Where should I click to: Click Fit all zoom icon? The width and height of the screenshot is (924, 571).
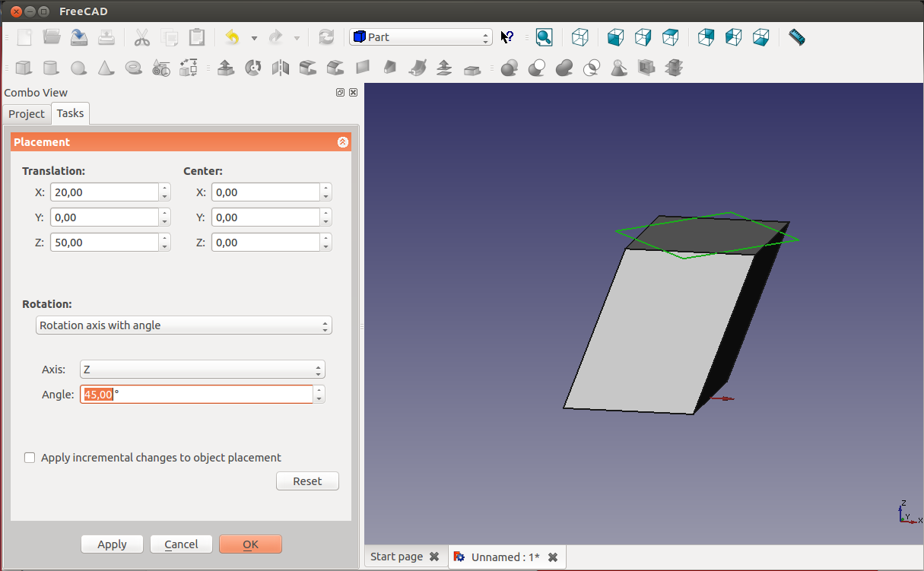pyautogui.click(x=544, y=36)
